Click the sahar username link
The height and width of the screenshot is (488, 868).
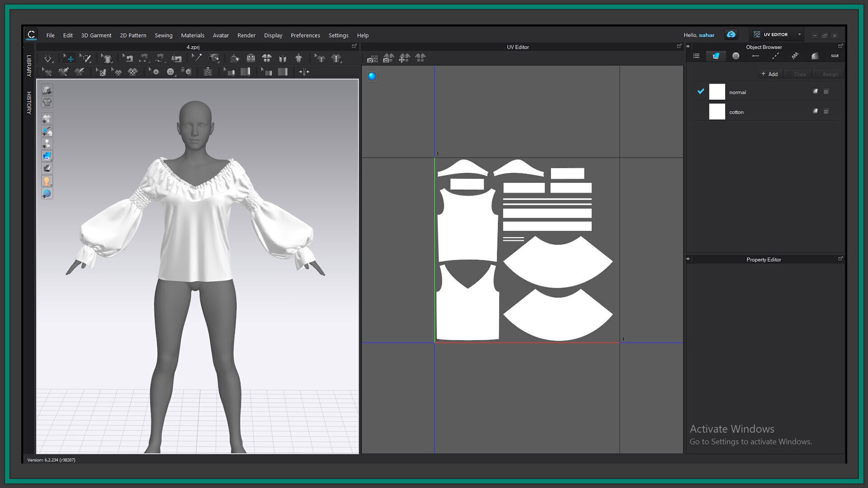pos(707,35)
